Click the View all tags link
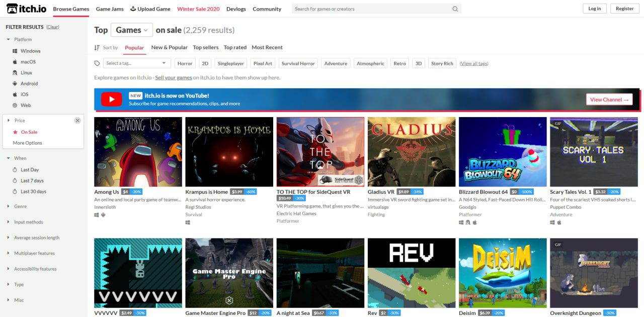 coord(474,63)
